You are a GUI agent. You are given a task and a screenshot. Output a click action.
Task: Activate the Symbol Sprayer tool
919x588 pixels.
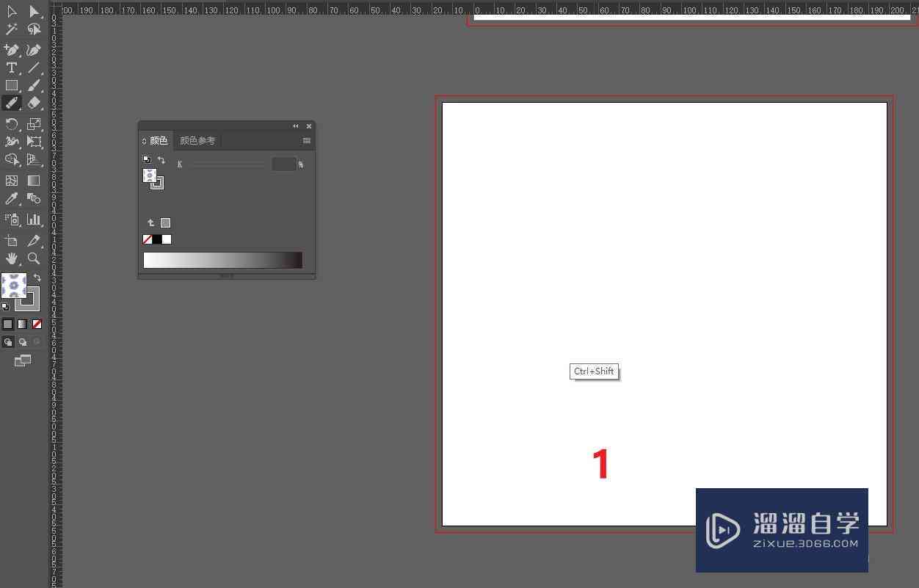12,219
